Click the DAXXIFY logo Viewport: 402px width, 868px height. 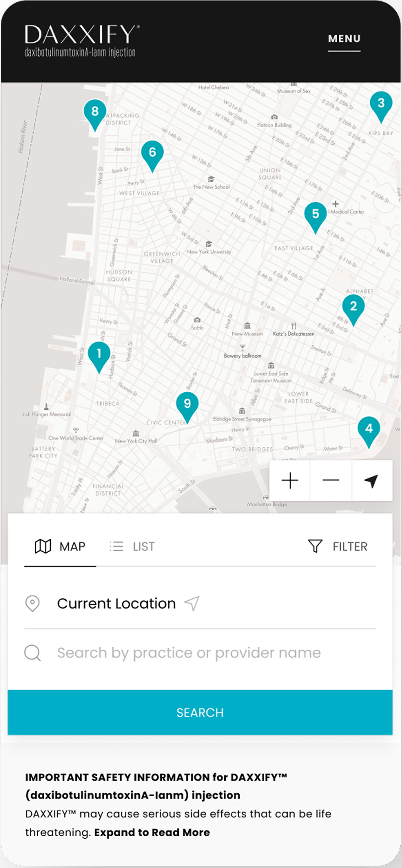[x=82, y=41]
